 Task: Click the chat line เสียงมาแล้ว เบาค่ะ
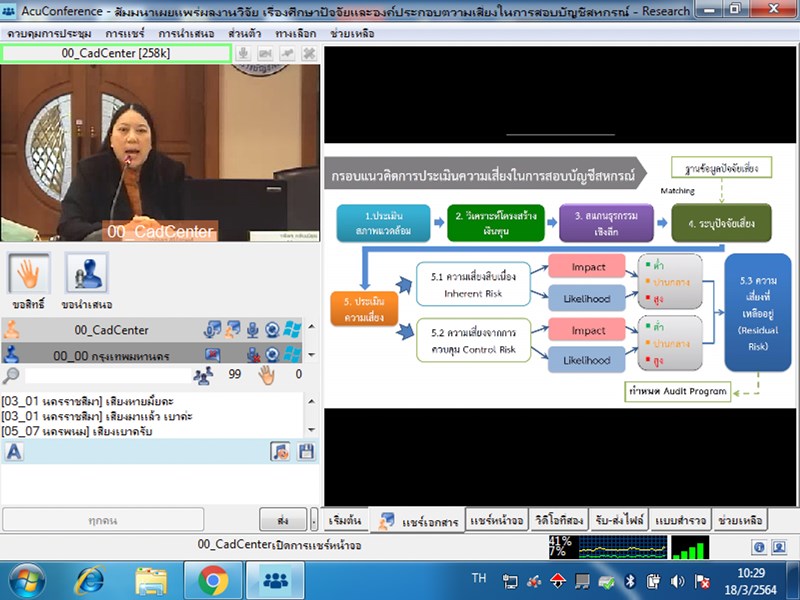coord(97,416)
